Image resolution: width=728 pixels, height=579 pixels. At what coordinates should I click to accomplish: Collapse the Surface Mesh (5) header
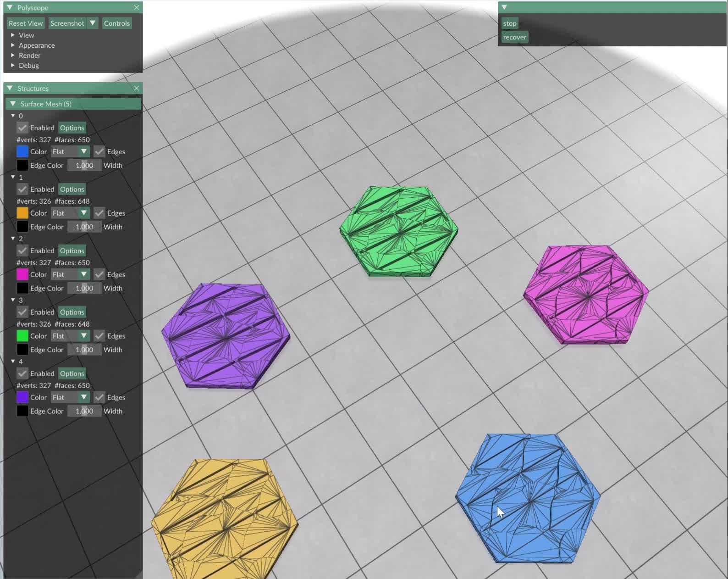tap(73, 104)
